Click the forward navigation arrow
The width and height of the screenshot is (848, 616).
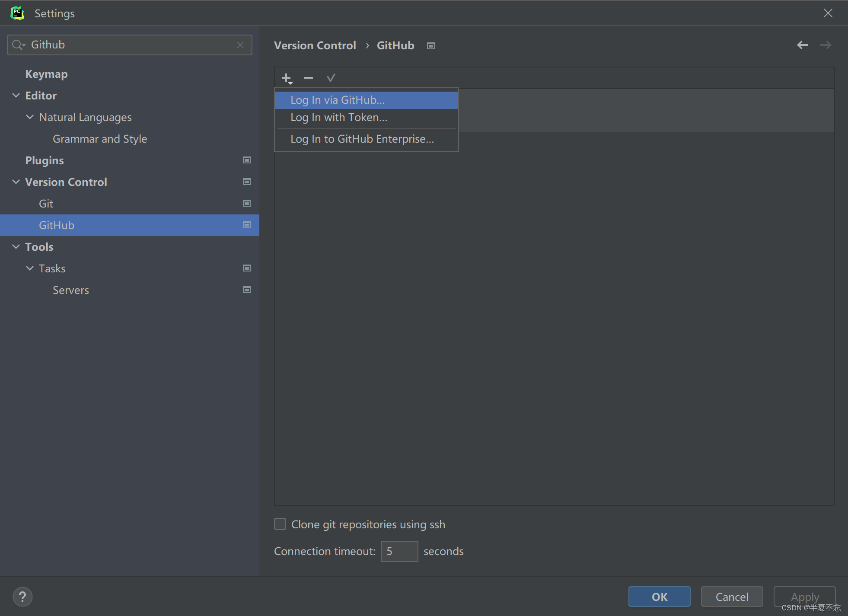coord(826,45)
